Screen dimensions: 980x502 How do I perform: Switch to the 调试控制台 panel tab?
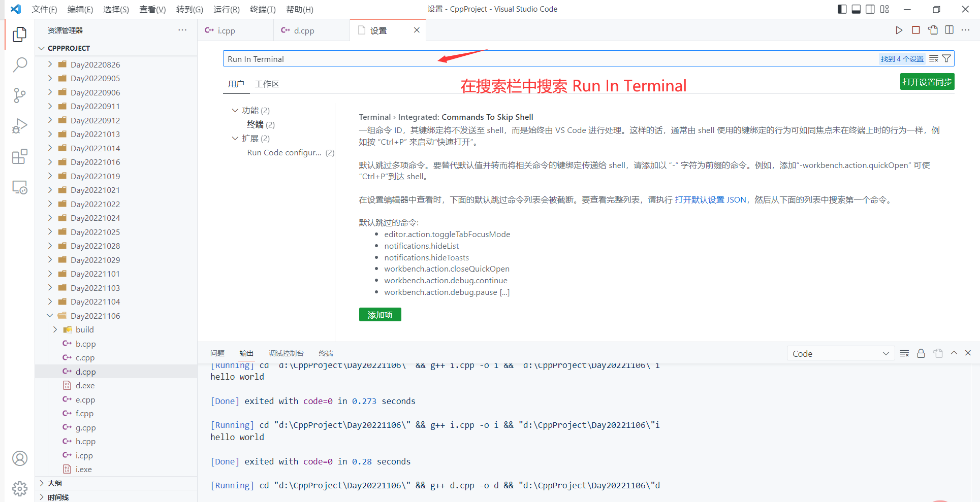(286, 353)
